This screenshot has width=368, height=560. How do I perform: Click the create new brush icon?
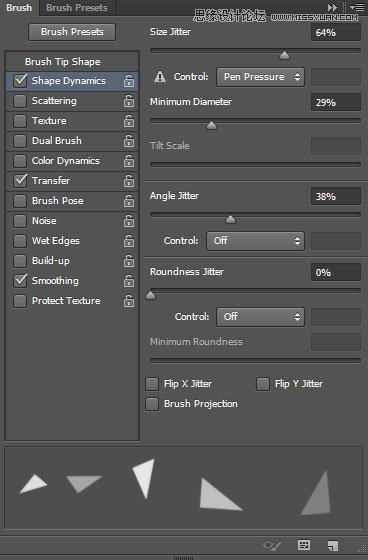click(333, 545)
